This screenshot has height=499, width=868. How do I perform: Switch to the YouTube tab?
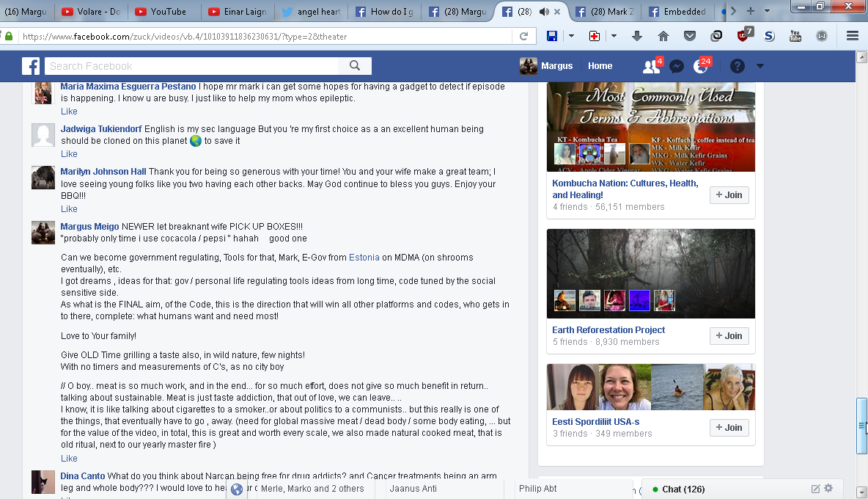point(164,11)
